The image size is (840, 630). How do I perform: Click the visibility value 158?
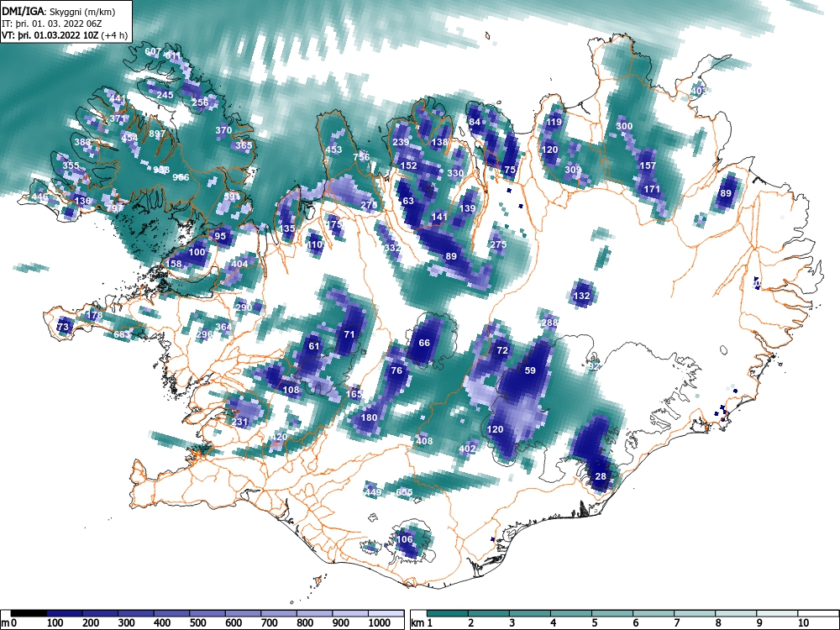pyautogui.click(x=173, y=264)
